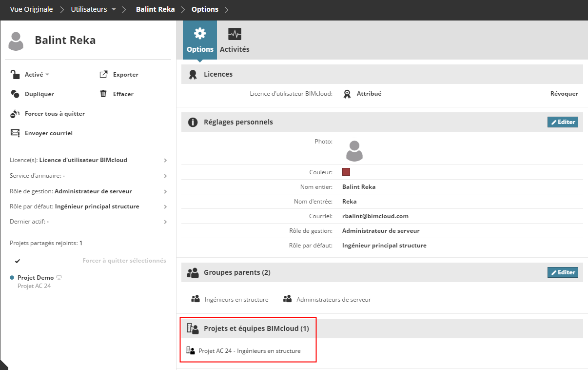Viewport: 588px width, 370px height.
Task: Click the Exporter export icon
Action: click(103, 75)
